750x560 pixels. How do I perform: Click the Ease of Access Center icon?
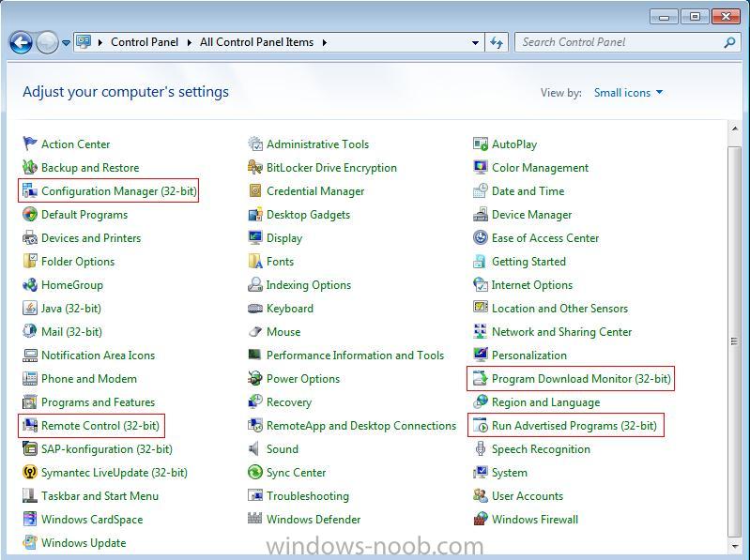(x=481, y=237)
